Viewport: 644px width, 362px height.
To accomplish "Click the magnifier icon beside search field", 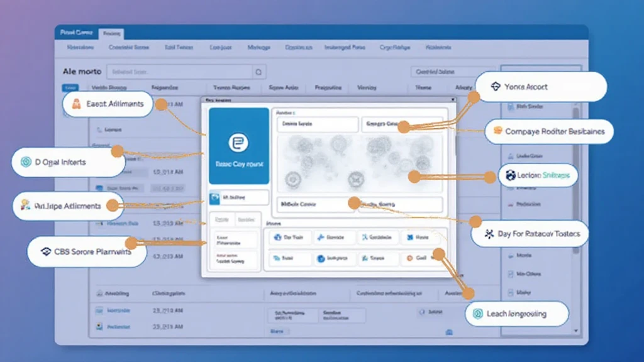I will [259, 72].
